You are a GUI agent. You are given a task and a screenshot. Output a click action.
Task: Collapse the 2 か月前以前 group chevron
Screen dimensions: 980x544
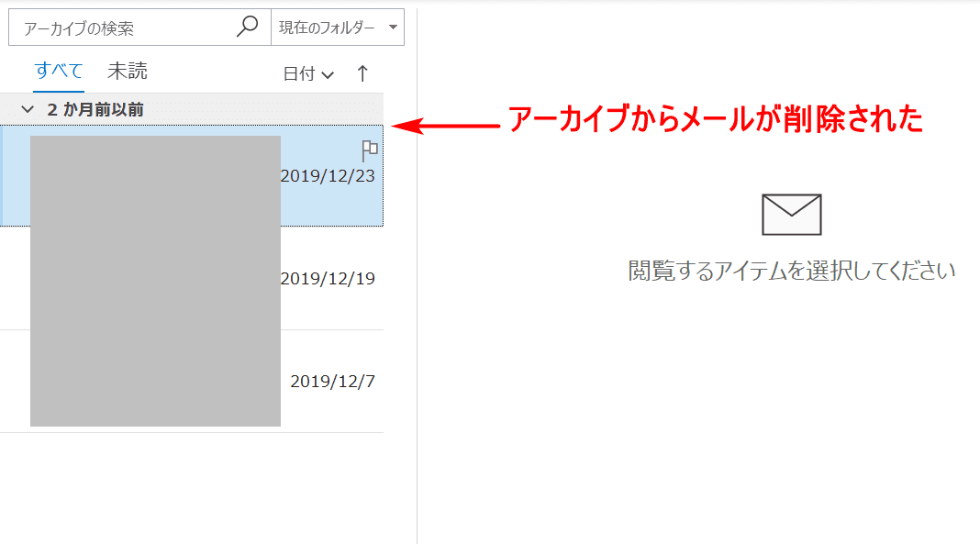[x=28, y=110]
